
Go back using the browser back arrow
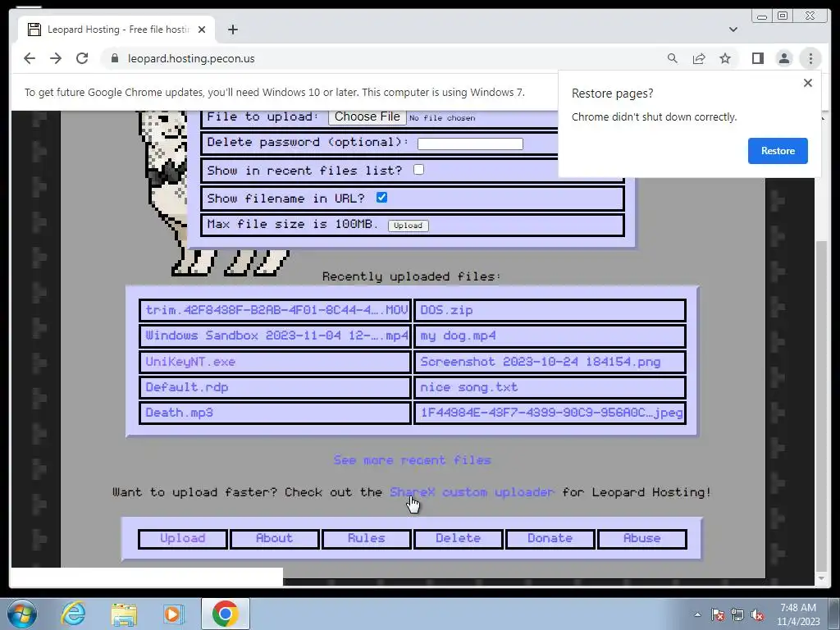30,58
